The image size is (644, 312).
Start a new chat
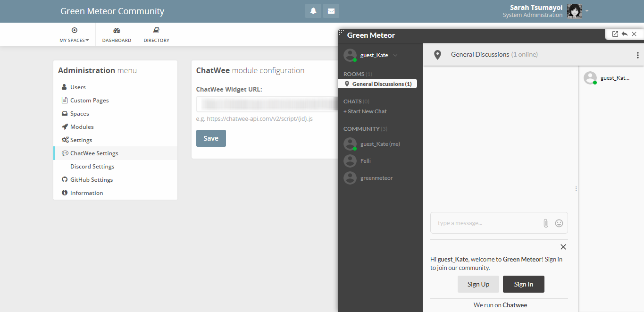pos(365,111)
